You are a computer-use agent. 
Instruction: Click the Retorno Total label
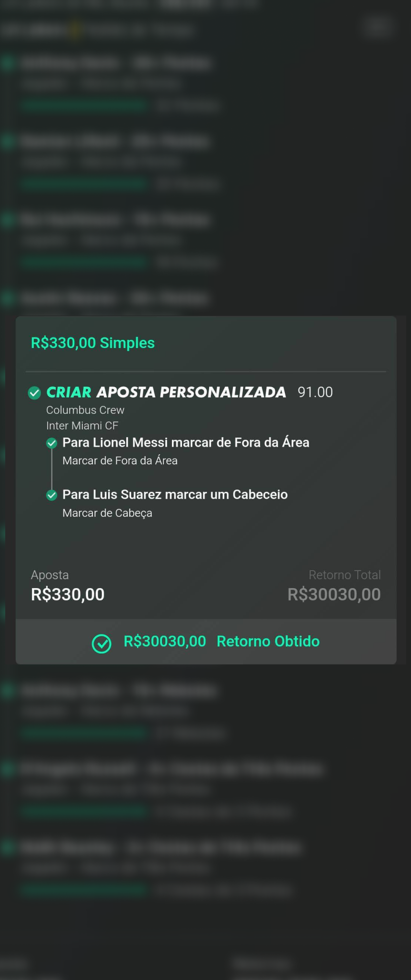tap(344, 575)
